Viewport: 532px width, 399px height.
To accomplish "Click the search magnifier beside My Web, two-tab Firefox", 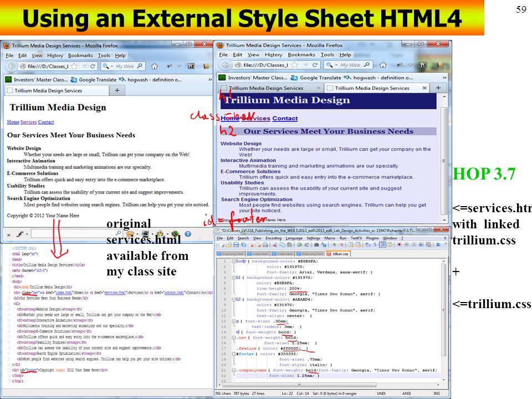I will (x=367, y=65).
